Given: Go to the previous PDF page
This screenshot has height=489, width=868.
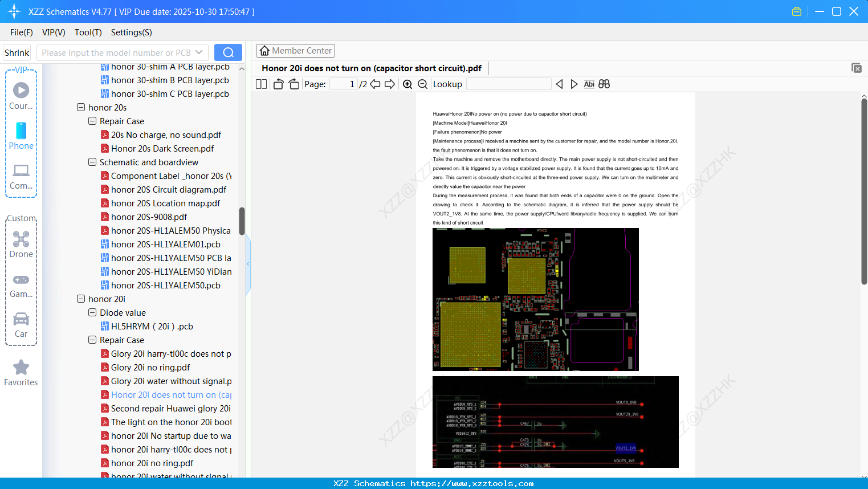Looking at the screenshot, I should click(375, 84).
